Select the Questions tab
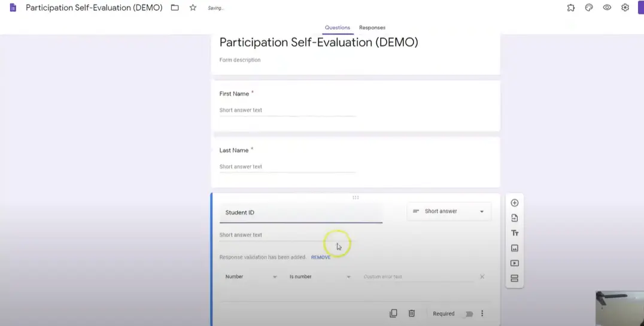Screen dimensions: 644x326 click(337, 28)
